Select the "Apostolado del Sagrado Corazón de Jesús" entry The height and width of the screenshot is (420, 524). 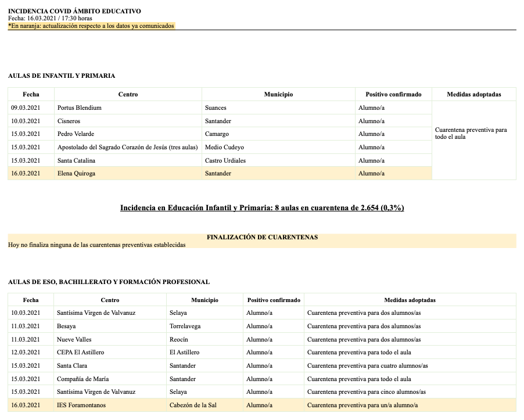tap(127, 147)
